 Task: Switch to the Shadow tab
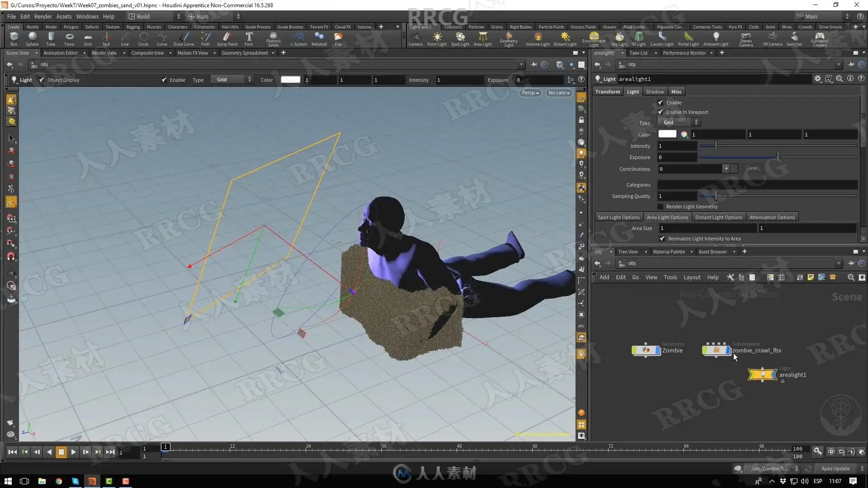click(x=655, y=92)
